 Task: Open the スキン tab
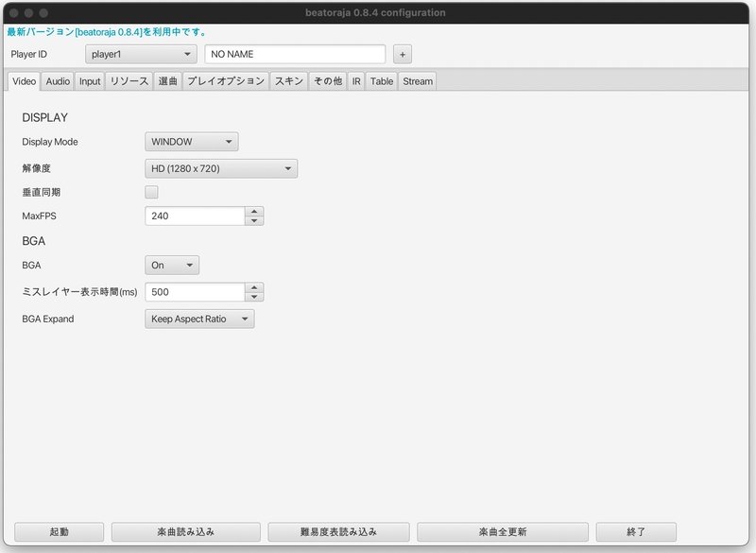pyautogui.click(x=289, y=81)
